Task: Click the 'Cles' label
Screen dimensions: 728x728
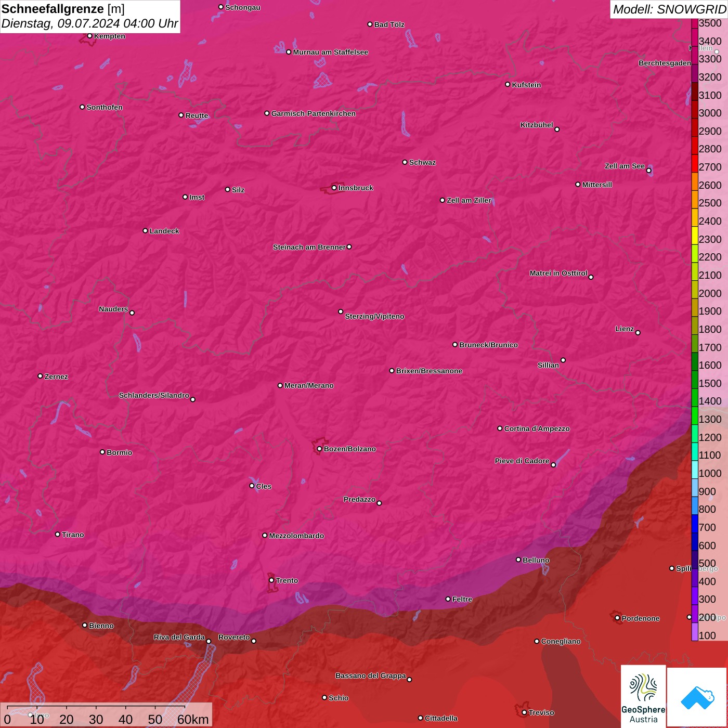Action: click(x=264, y=486)
